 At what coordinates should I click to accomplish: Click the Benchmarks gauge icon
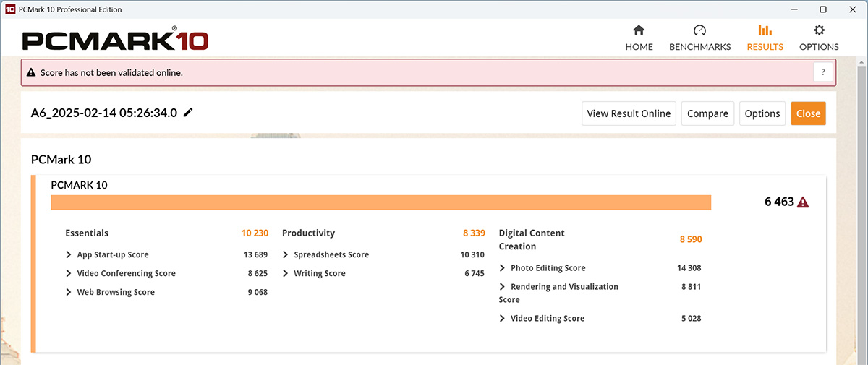(699, 30)
